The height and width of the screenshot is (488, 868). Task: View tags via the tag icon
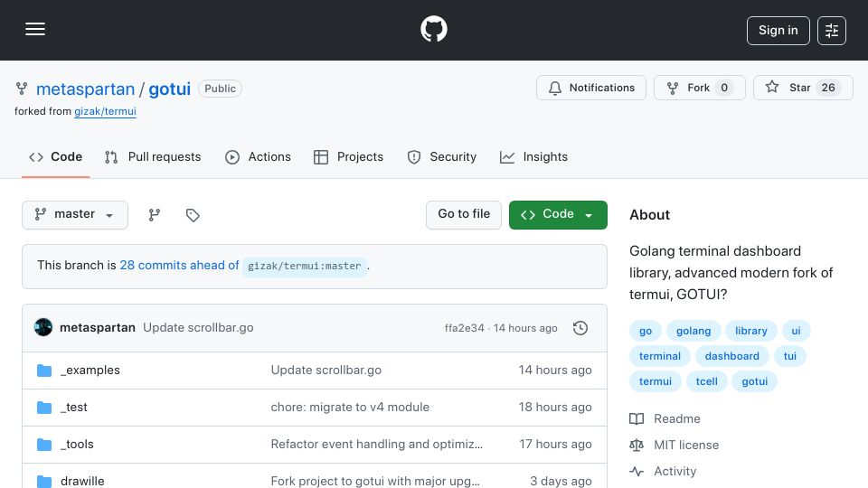(193, 215)
